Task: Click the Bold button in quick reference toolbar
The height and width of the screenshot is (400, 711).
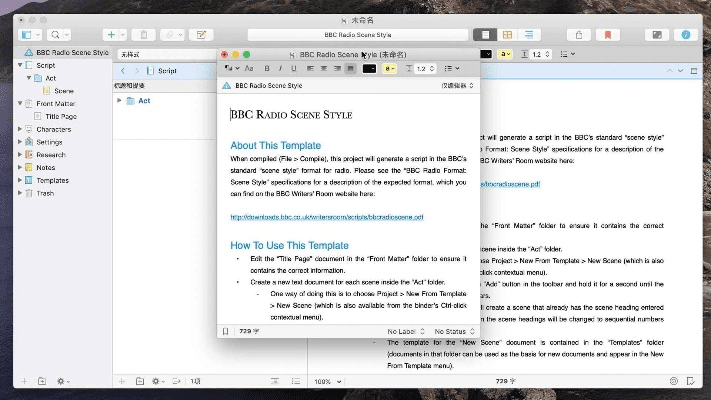Action: [267, 69]
